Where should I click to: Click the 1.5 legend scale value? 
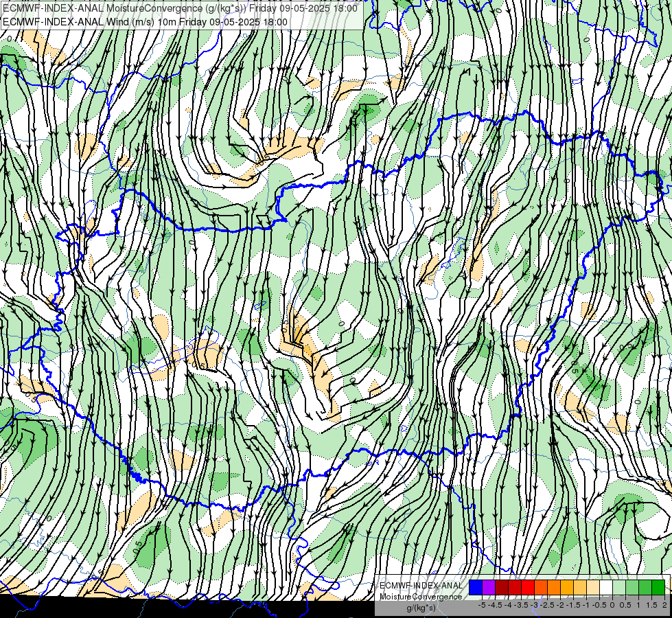651,605
